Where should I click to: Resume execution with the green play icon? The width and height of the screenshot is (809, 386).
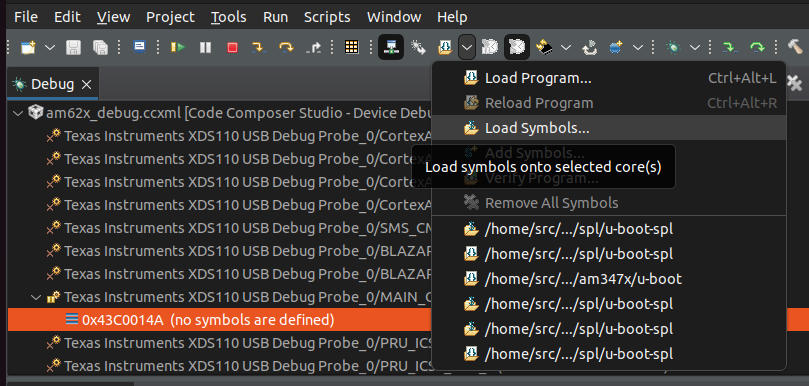[178, 47]
